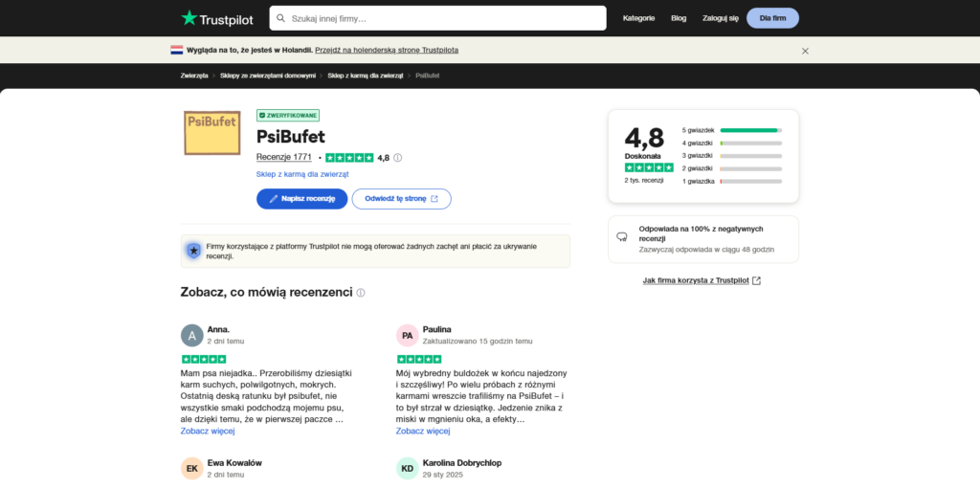Filter reviews by 2 gwiazdki bar
Image resolution: width=980 pixels, height=488 pixels.
[x=732, y=168]
